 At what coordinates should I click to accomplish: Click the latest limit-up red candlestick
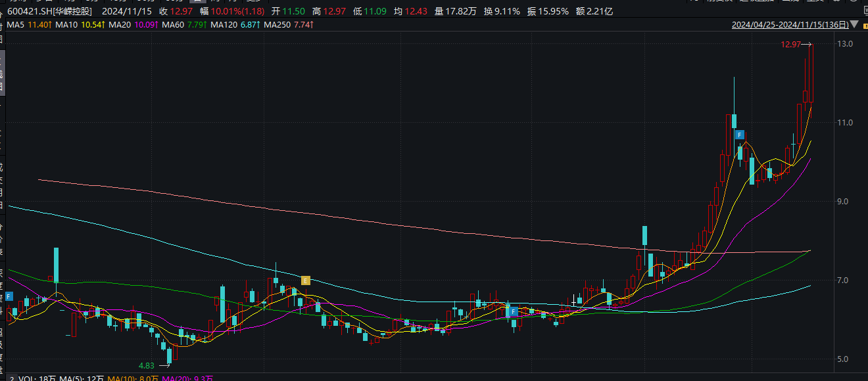pyautogui.click(x=811, y=72)
